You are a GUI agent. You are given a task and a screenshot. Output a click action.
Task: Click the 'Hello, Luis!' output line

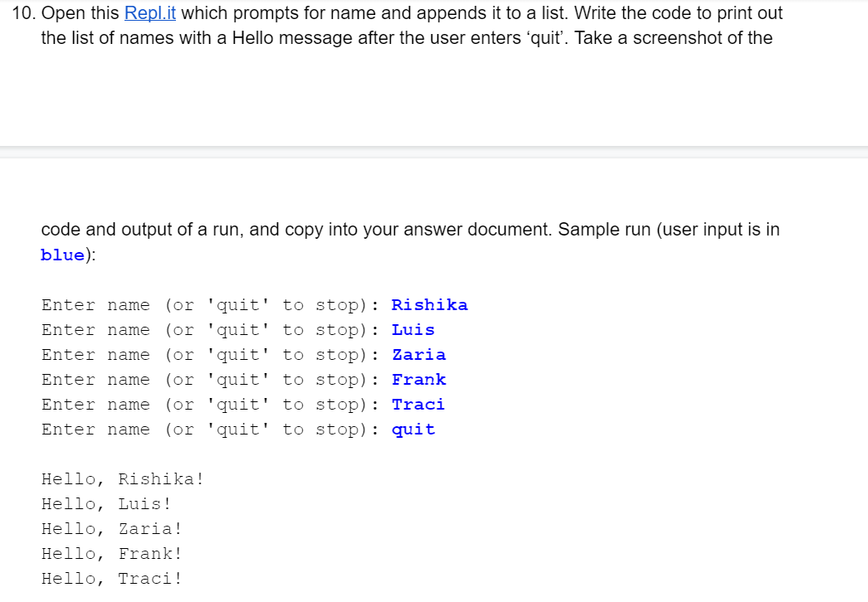tap(106, 504)
